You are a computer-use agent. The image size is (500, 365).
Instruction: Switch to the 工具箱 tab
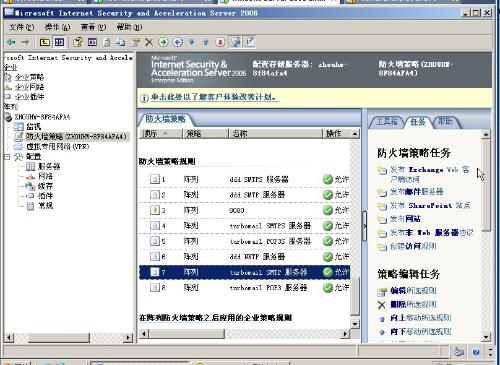point(387,122)
